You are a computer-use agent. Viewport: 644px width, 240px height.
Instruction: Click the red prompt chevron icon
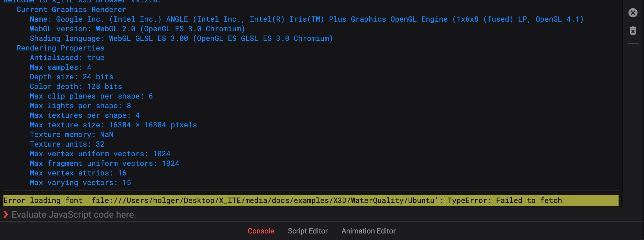(5, 215)
